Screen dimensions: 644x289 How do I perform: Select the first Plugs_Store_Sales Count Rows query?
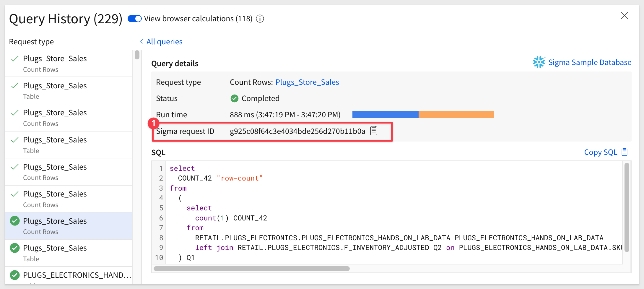[x=69, y=64]
